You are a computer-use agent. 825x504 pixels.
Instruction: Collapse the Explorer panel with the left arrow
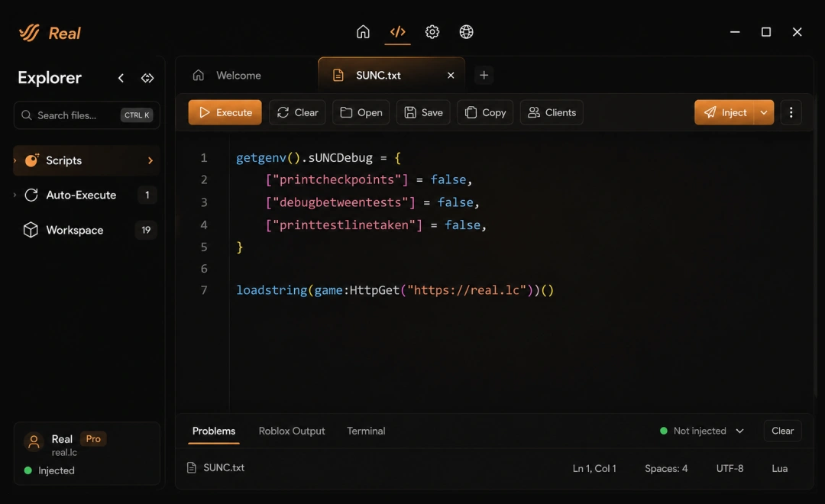pos(121,78)
